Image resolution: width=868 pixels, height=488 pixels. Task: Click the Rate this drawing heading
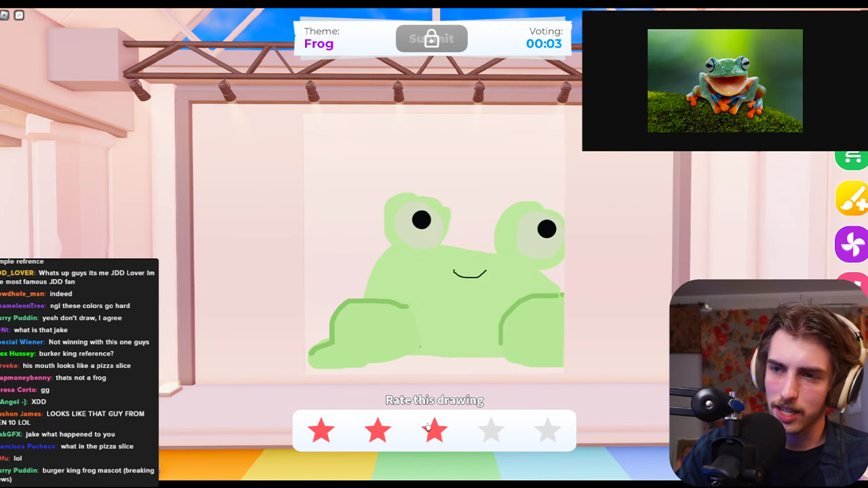click(434, 400)
